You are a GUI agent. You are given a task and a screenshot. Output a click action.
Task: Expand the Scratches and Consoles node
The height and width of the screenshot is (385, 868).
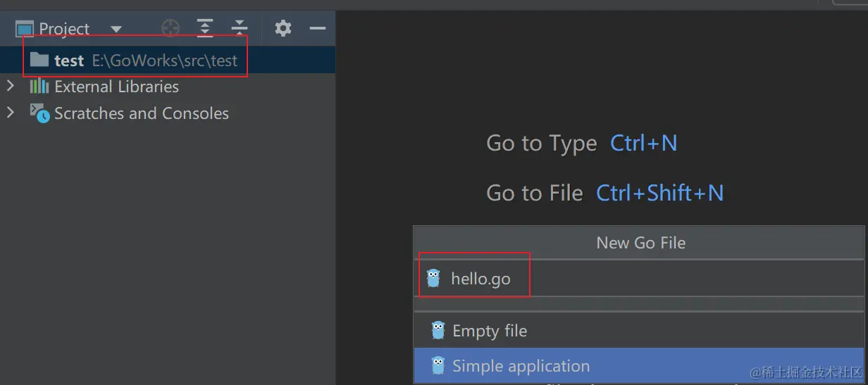(10, 113)
